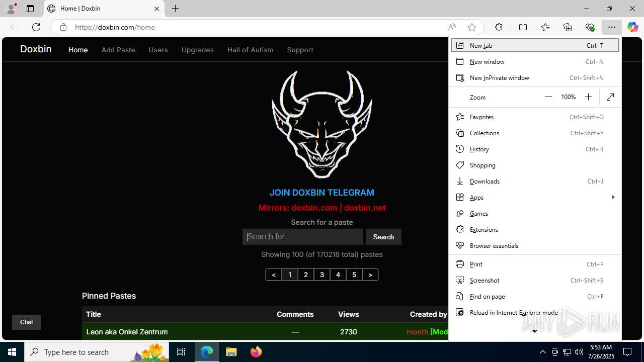The height and width of the screenshot is (362, 644).
Task: Go to page 5
Action: point(354,275)
